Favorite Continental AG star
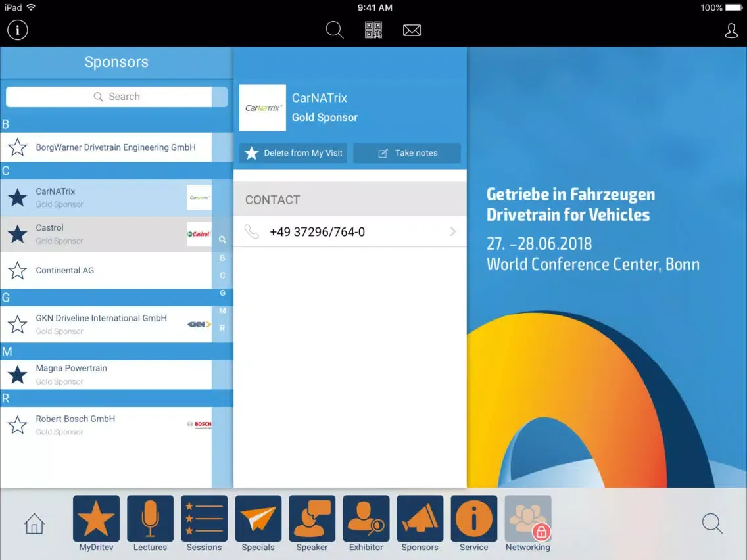This screenshot has width=747, height=560. pyautogui.click(x=18, y=271)
